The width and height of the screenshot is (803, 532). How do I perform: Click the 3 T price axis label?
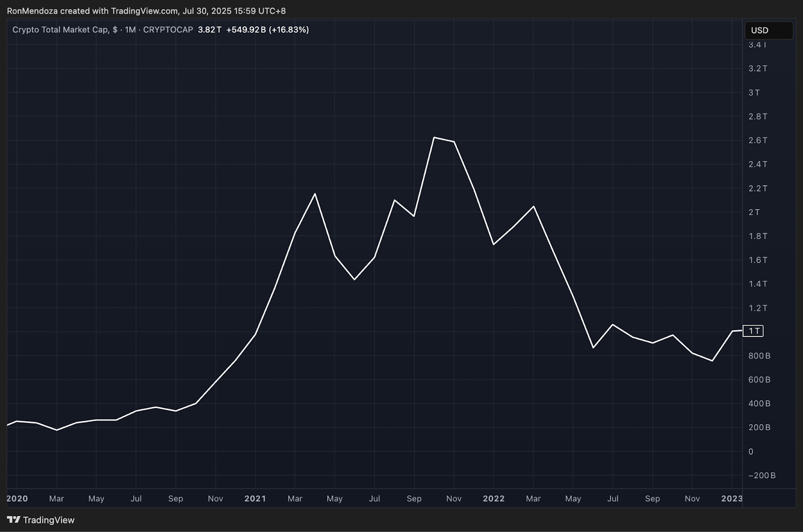(754, 92)
